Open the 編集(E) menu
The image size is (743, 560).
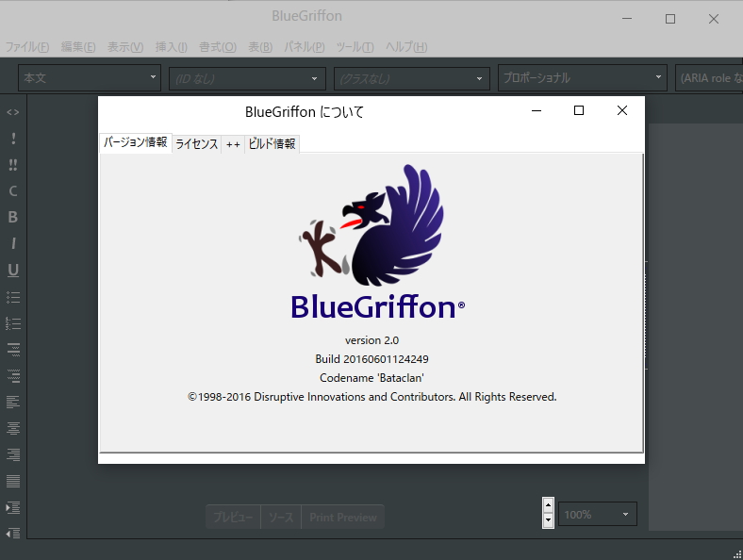78,47
